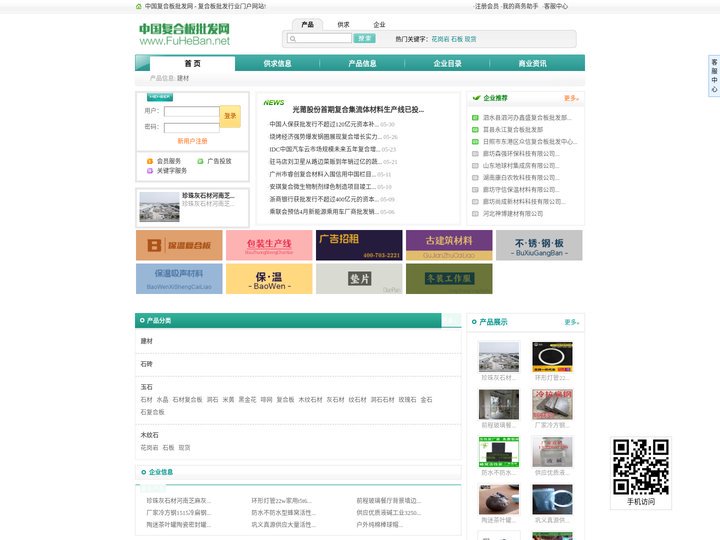The height and width of the screenshot is (540, 720).
Task: Click the 广告投放 green icon
Action: click(x=200, y=161)
